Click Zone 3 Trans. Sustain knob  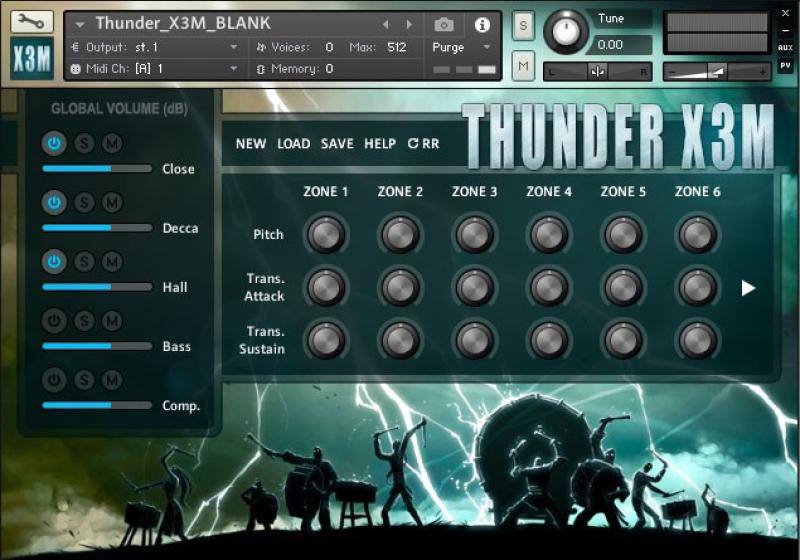(474, 340)
